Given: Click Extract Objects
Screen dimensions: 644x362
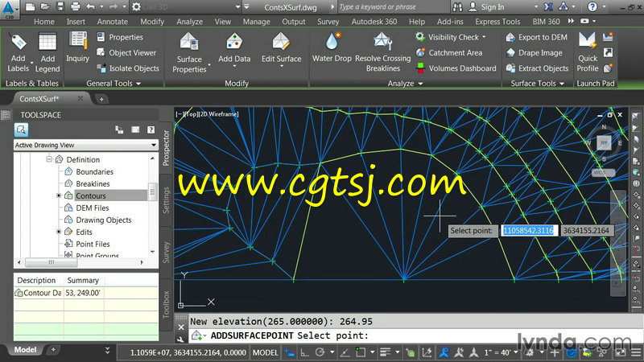Looking at the screenshot, I should [537, 68].
